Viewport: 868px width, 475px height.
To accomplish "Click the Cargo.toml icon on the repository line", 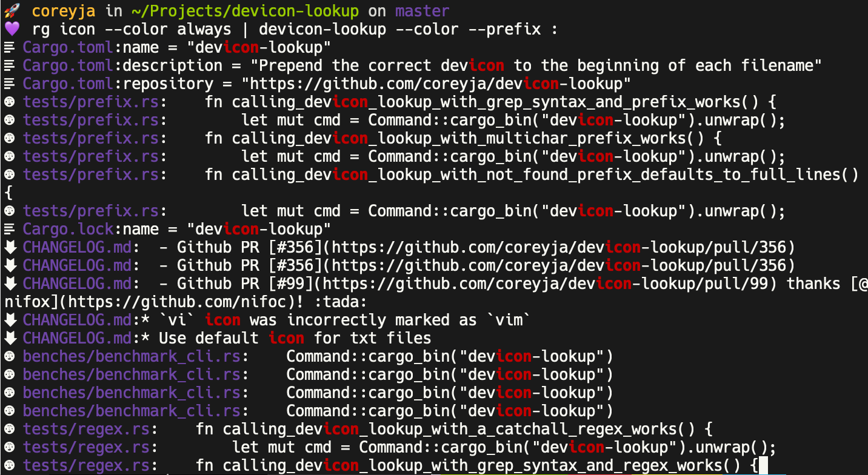I will 9,84.
